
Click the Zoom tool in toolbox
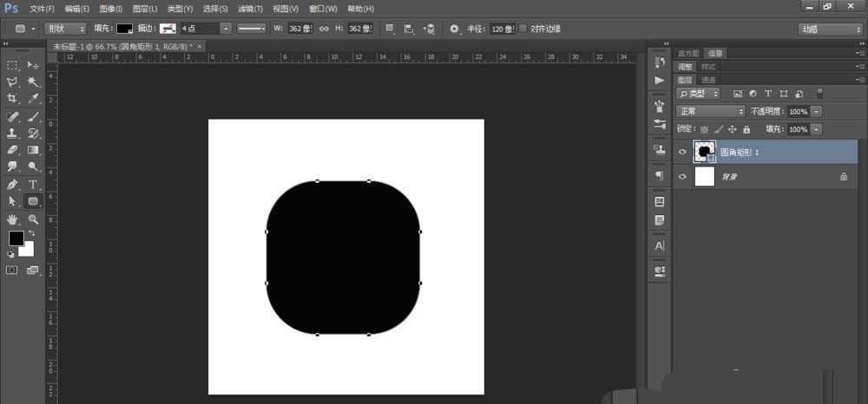point(33,218)
